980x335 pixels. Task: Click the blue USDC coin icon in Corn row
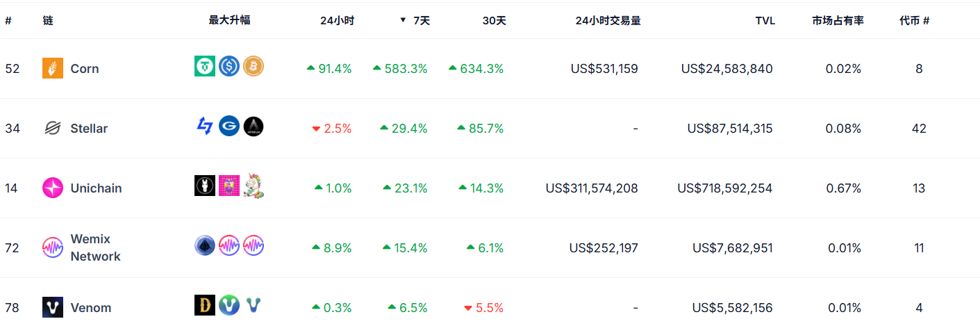[229, 67]
